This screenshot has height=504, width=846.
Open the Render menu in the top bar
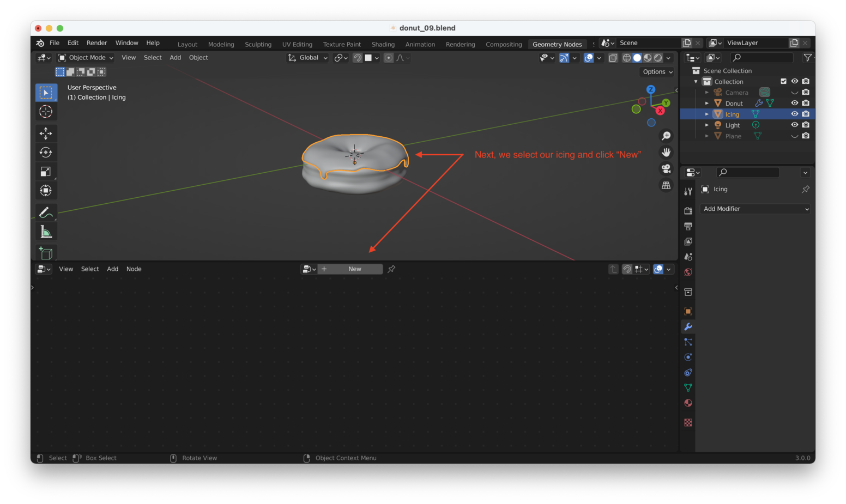96,42
